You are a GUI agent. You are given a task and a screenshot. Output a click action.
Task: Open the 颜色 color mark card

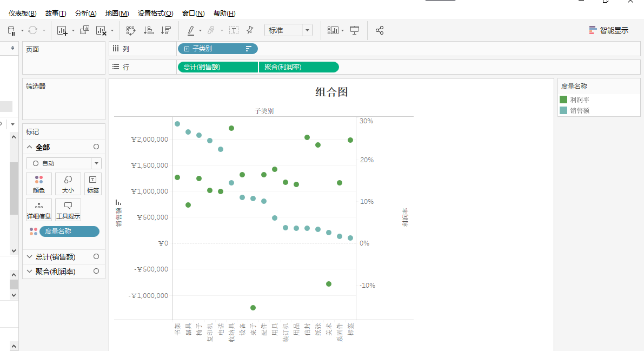point(38,184)
